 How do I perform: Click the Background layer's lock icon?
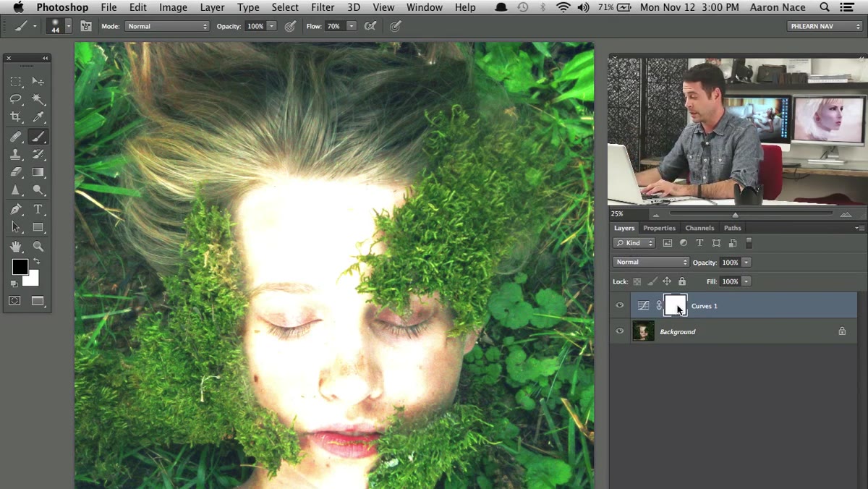[x=842, y=331]
